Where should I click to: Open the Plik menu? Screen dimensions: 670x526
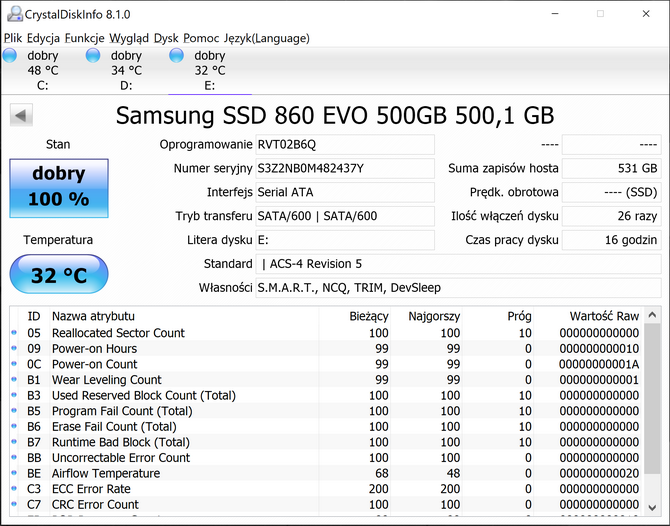13,38
